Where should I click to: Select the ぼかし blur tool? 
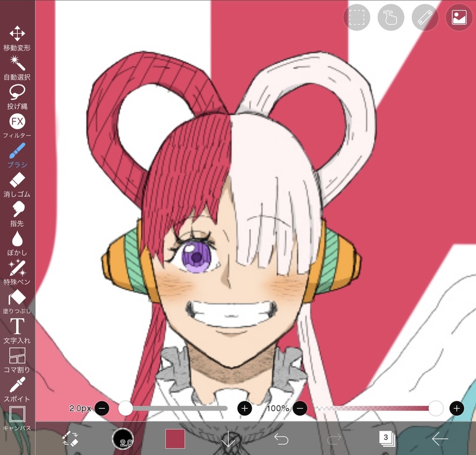[x=17, y=243]
